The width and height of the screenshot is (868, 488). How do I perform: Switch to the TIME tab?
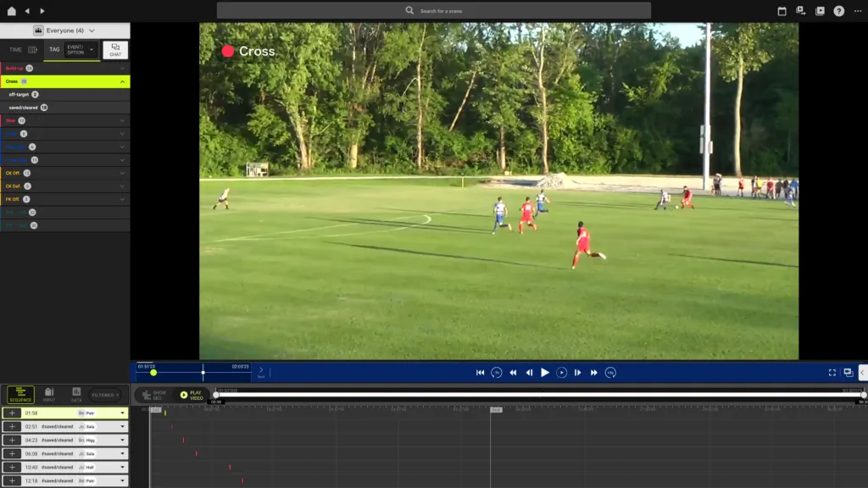pyautogui.click(x=15, y=50)
